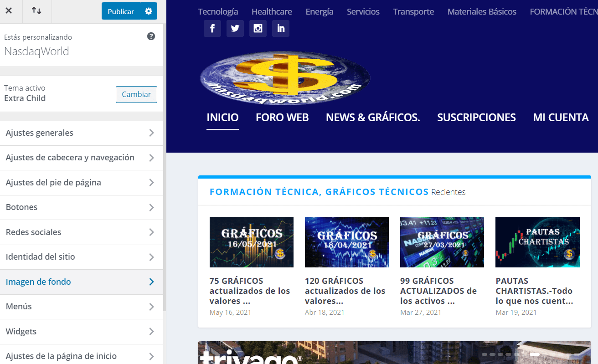Click the 'Mar 19, 2021' date
The width and height of the screenshot is (598, 364).
click(x=516, y=313)
